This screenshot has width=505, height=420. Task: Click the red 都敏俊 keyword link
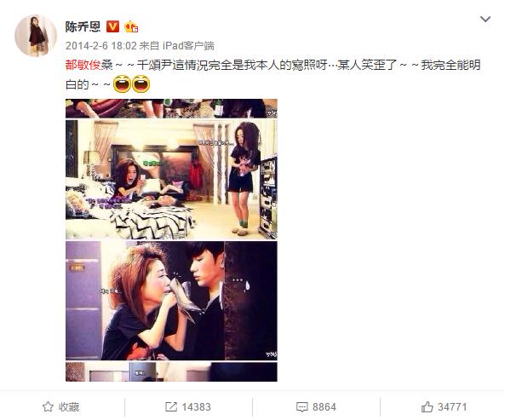coord(83,65)
